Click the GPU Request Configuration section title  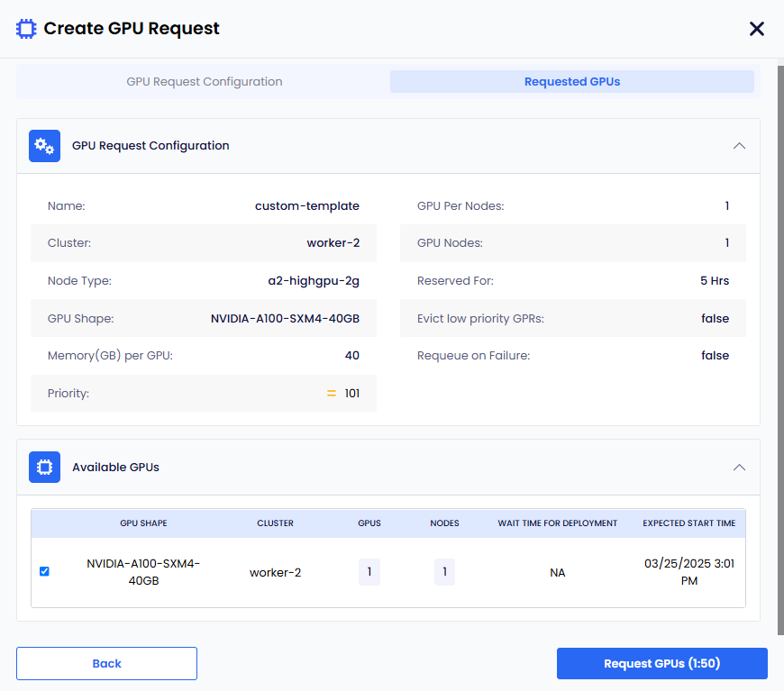click(x=150, y=146)
